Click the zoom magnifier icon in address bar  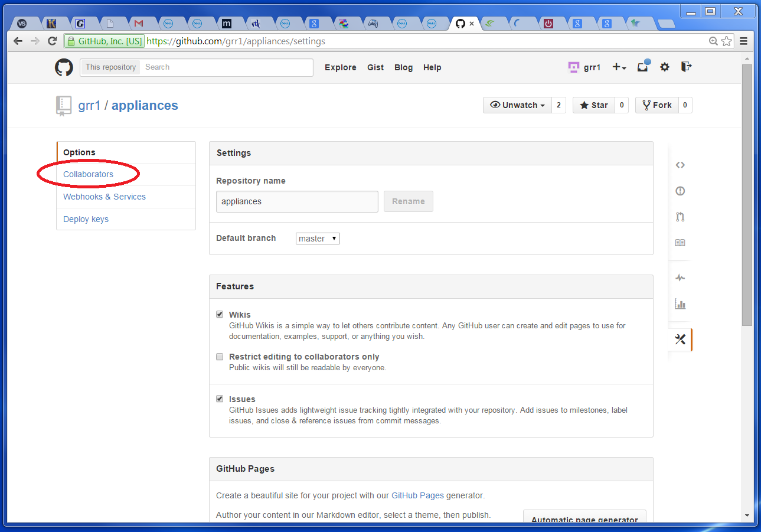(x=713, y=41)
